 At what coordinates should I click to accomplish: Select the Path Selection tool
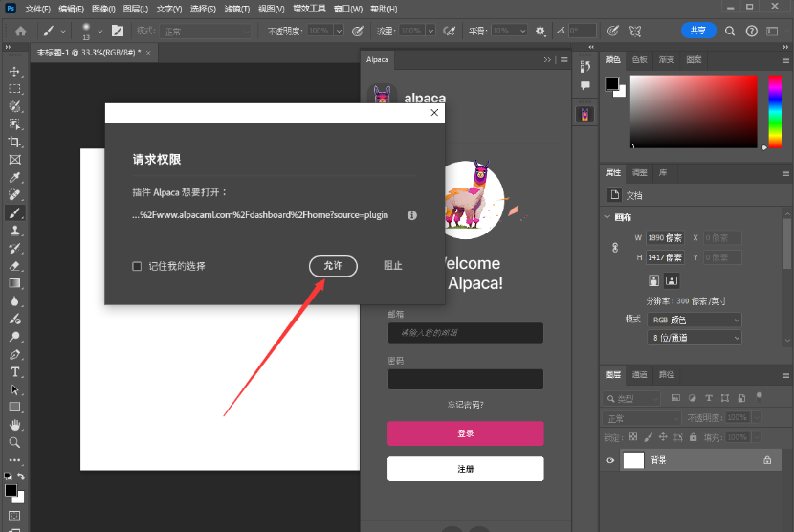tap(14, 389)
